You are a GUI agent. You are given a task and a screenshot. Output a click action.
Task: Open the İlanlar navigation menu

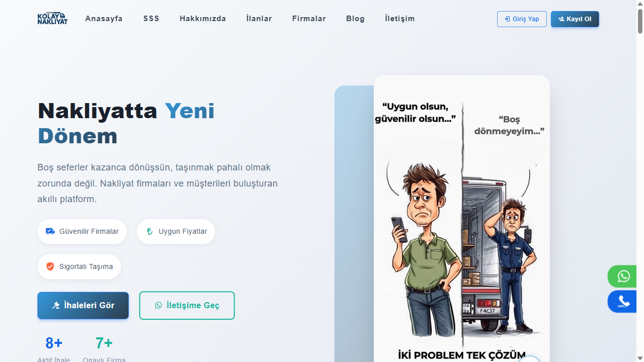[x=259, y=19]
